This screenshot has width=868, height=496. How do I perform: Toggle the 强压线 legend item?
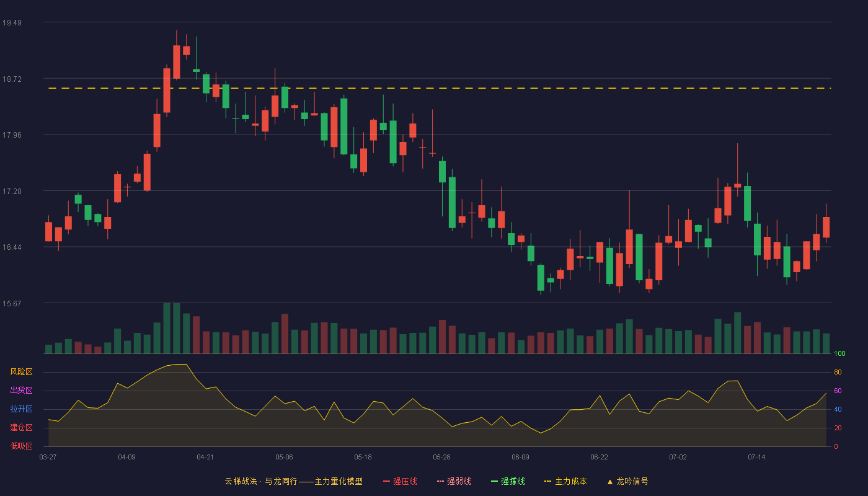(x=400, y=481)
